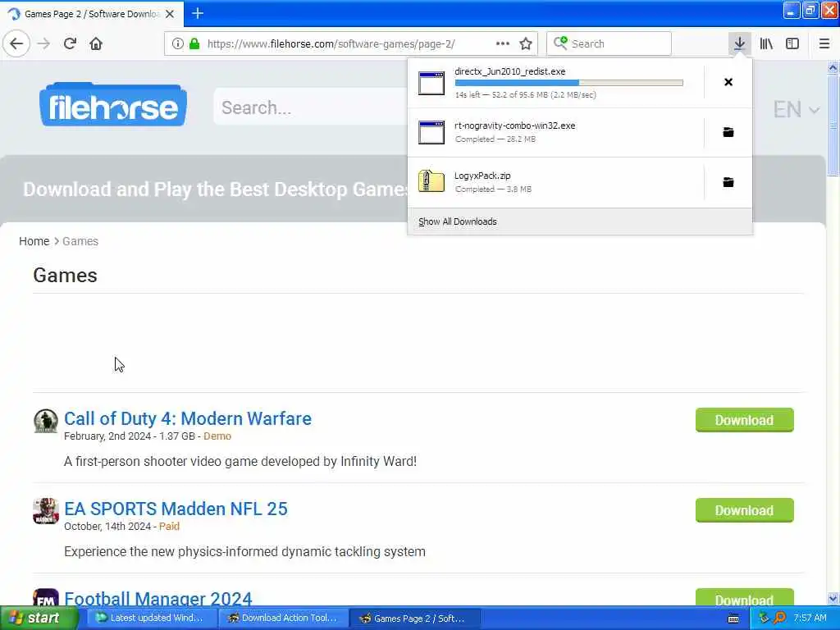The image size is (840, 630).
Task: Click the rt-nogravity-combo-win32.exe file icon
Action: tap(431, 132)
